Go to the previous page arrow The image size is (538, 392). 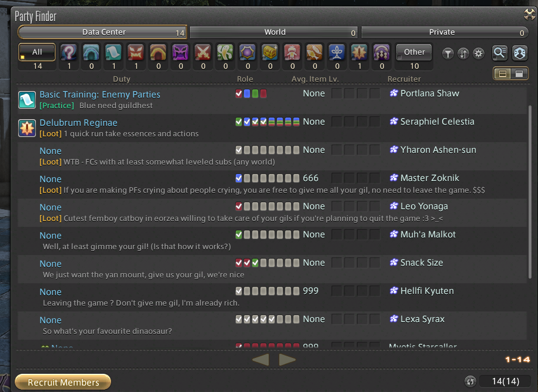pos(260,360)
